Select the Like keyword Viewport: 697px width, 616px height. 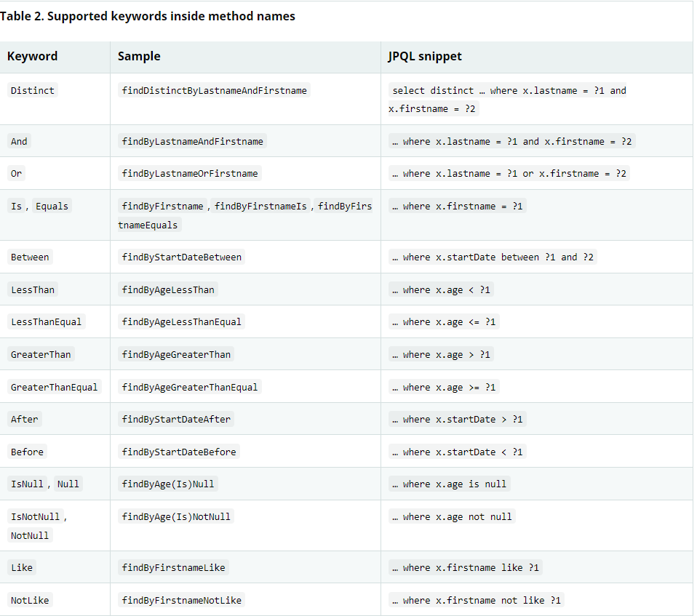[22, 567]
